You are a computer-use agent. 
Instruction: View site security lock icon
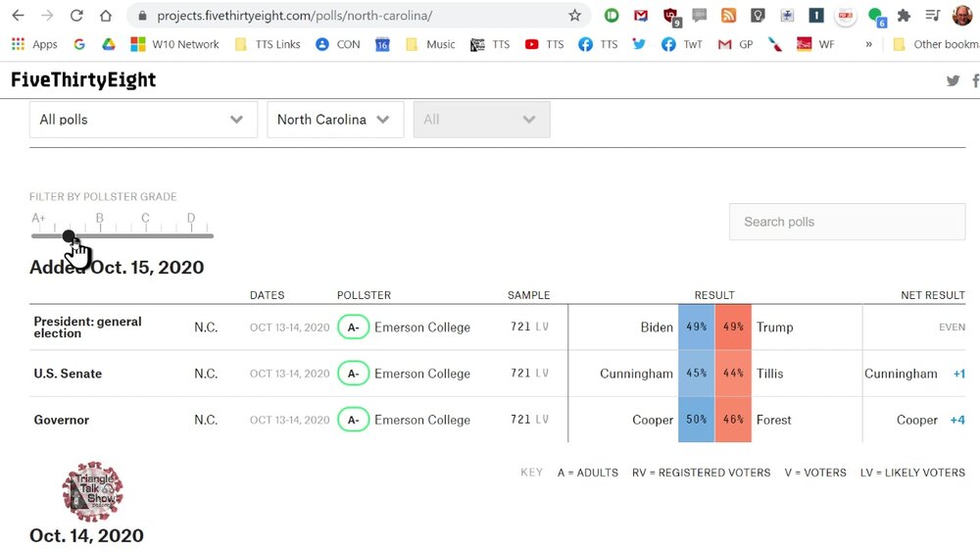coord(142,16)
